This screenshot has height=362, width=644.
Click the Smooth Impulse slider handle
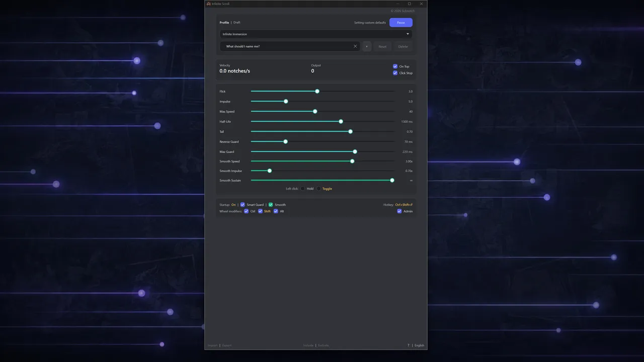(270, 171)
